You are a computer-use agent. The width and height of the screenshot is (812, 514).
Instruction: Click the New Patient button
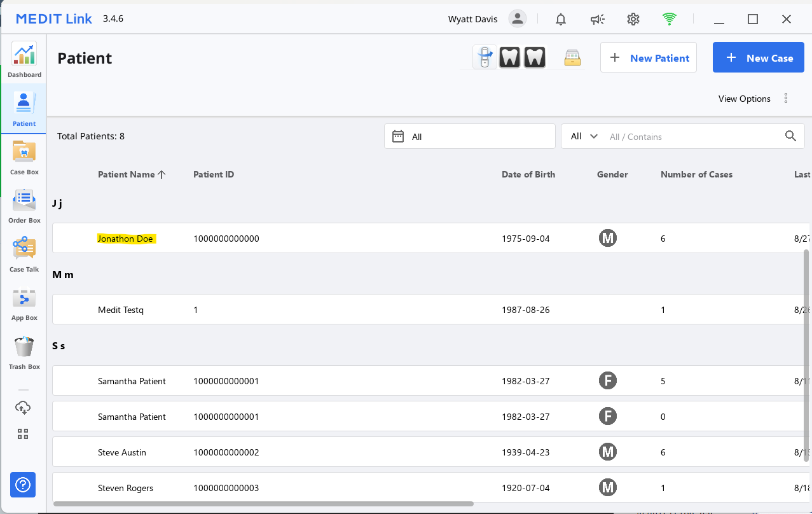click(x=648, y=58)
